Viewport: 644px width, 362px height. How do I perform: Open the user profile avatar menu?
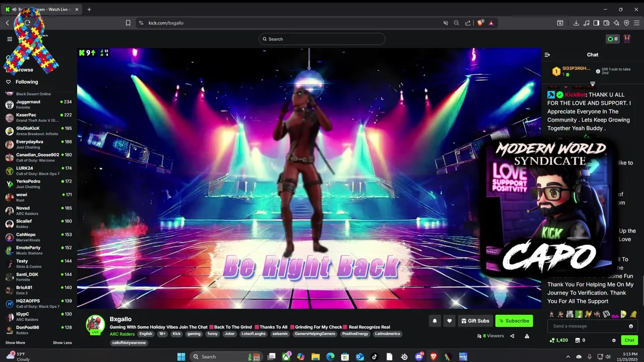(x=627, y=39)
